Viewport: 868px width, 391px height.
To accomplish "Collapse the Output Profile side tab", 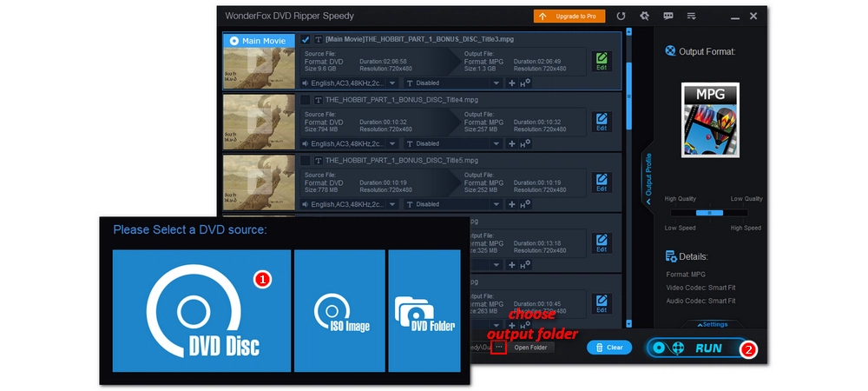I will pyautogui.click(x=648, y=178).
